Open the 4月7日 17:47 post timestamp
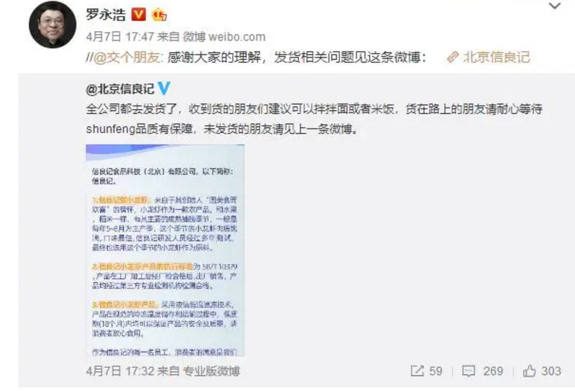 tap(120, 37)
